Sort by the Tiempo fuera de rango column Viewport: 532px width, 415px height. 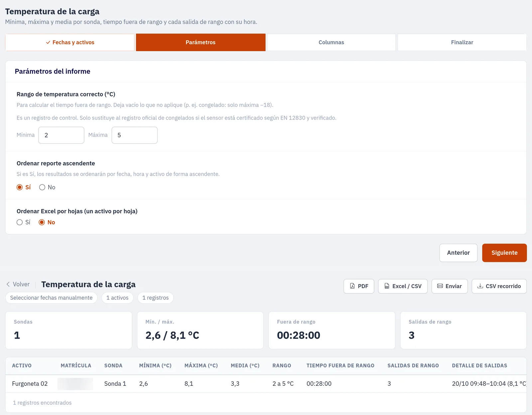pyautogui.click(x=340, y=365)
